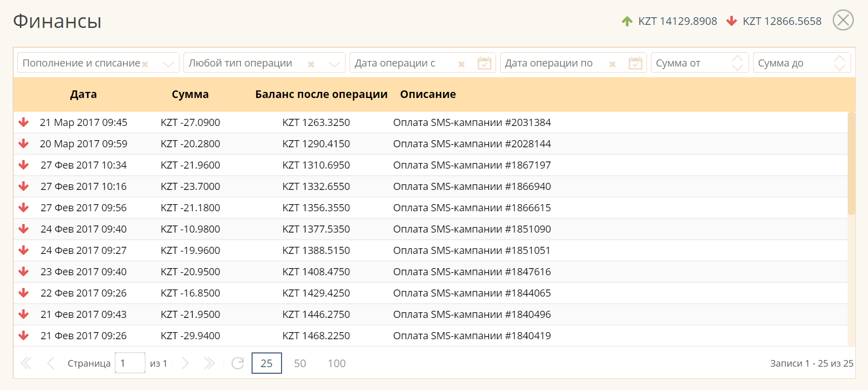Viewport: 868px width, 390px height.
Task: Click red arrow on 23 Фев 2017 09:40 row
Action: click(x=23, y=272)
